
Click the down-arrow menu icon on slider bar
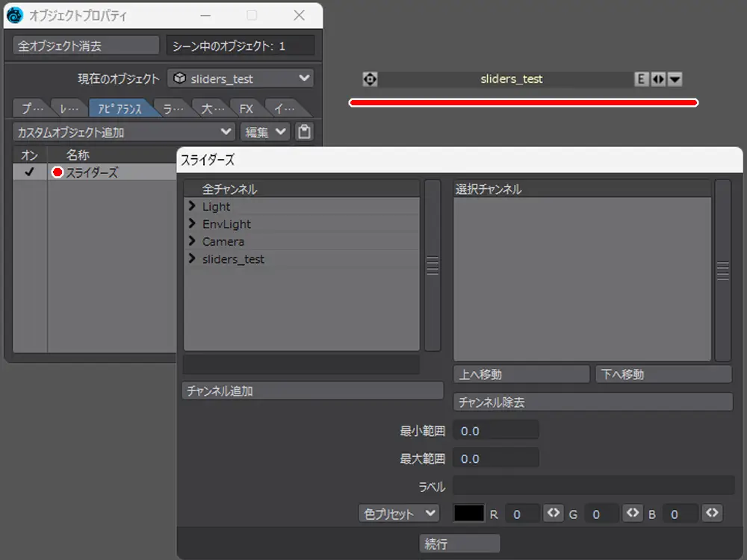pyautogui.click(x=675, y=79)
